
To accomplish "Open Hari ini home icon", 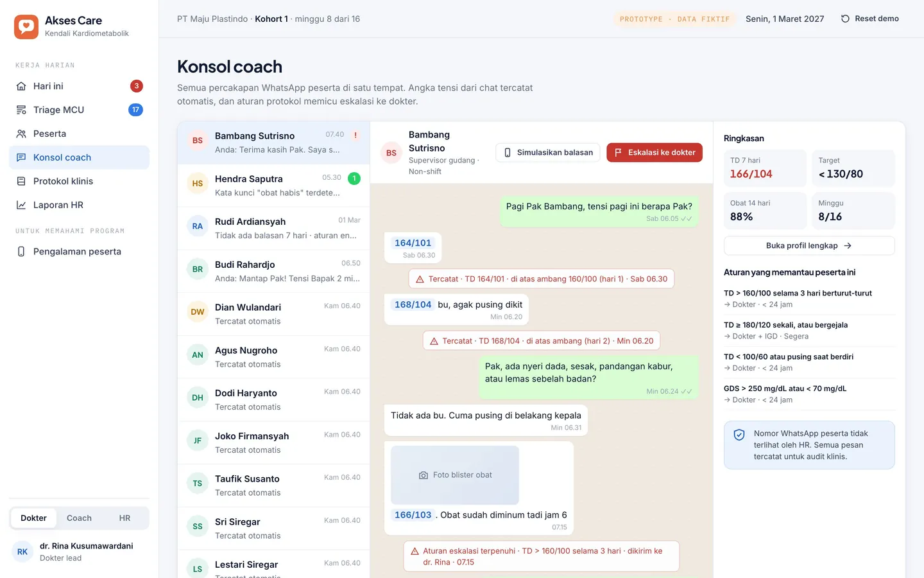I will point(21,86).
